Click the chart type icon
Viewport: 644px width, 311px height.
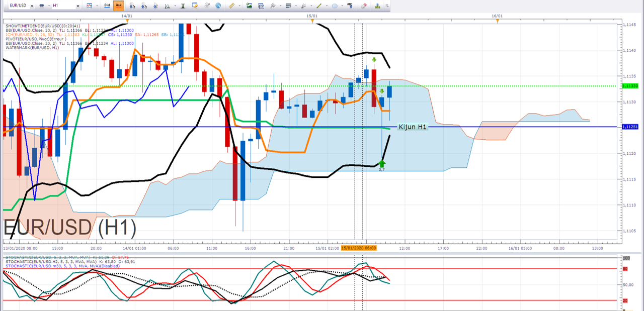(x=90, y=6)
